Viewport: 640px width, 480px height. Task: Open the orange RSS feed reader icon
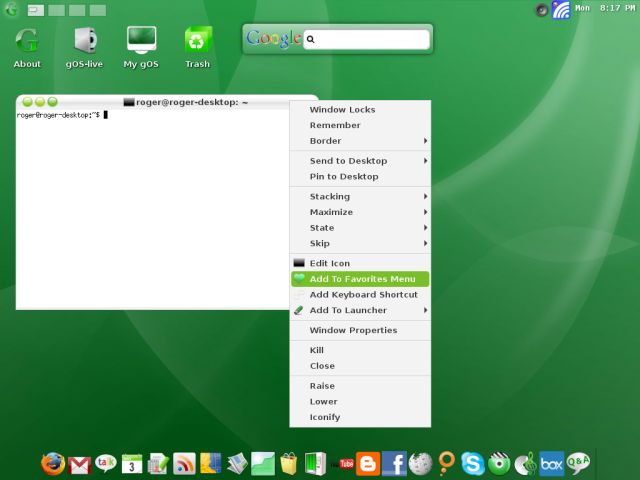(184, 464)
